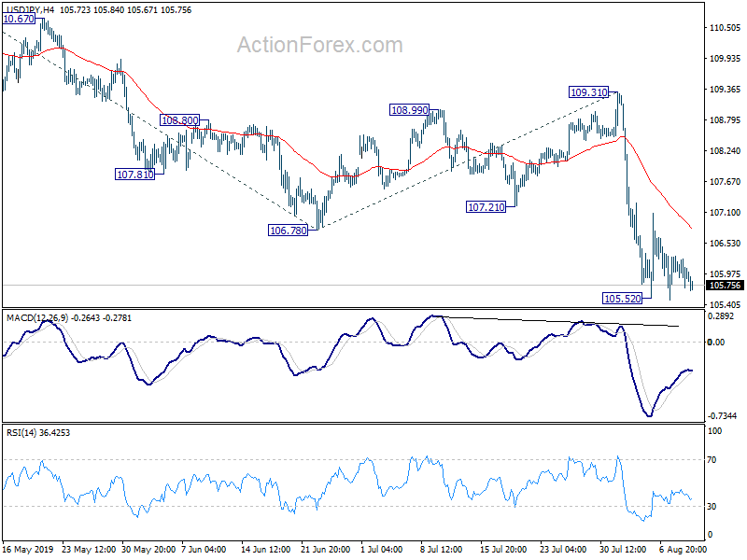The image size is (747, 560).
Task: Select the 105.520 low price label
Action: [x=623, y=298]
